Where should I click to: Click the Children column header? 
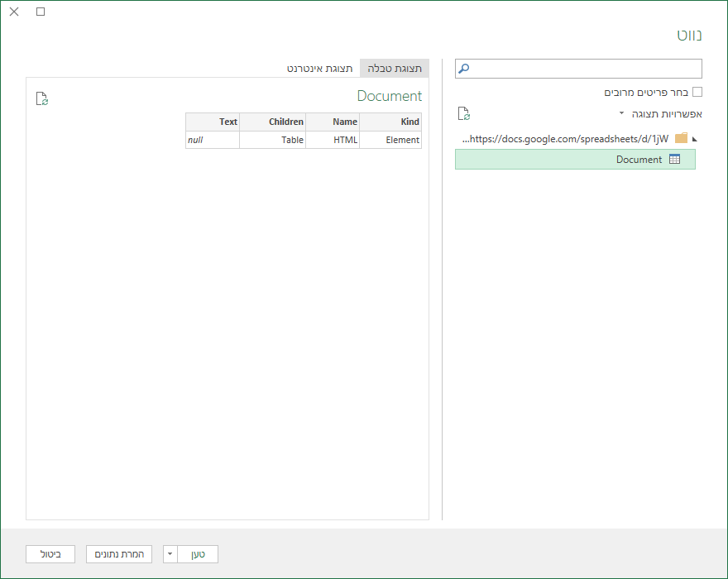(x=272, y=122)
